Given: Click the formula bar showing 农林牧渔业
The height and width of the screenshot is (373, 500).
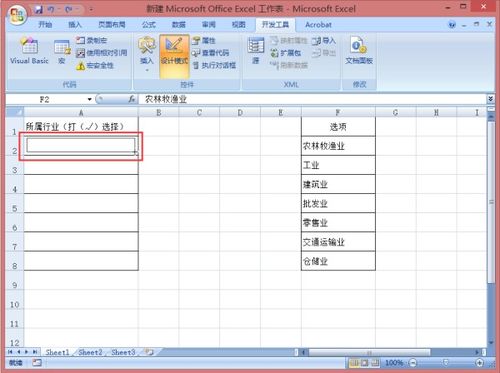Looking at the screenshot, I should [313, 99].
